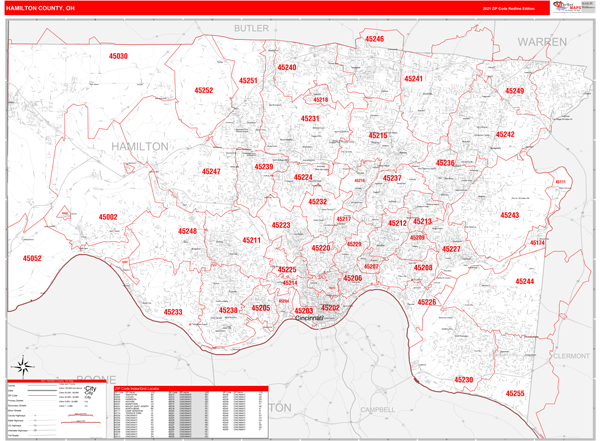
Task: Click ZIP code label 45224
Action: (303, 177)
